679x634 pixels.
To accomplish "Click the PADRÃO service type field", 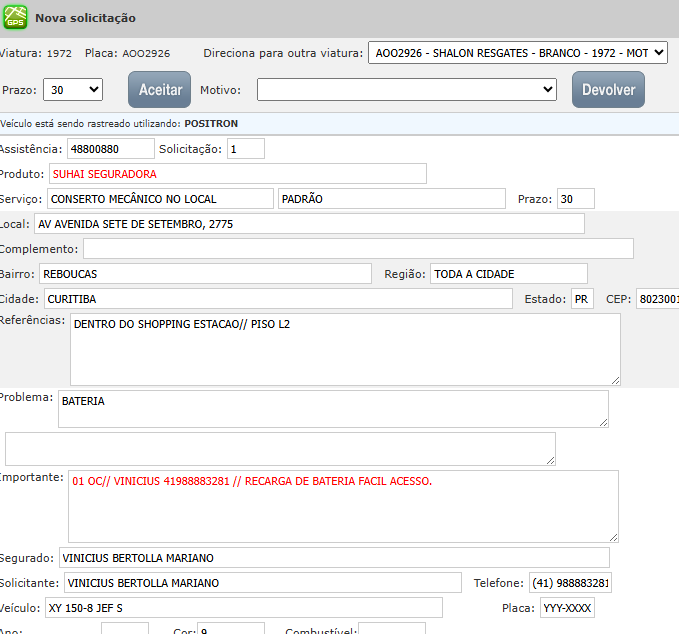I will 391,199.
